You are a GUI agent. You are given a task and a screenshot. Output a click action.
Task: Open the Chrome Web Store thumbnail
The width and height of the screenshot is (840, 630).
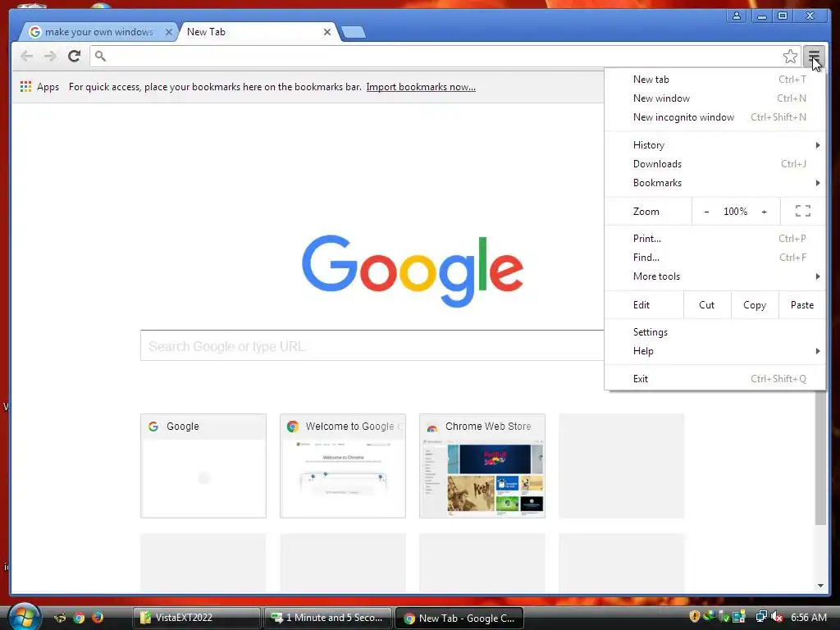482,466
